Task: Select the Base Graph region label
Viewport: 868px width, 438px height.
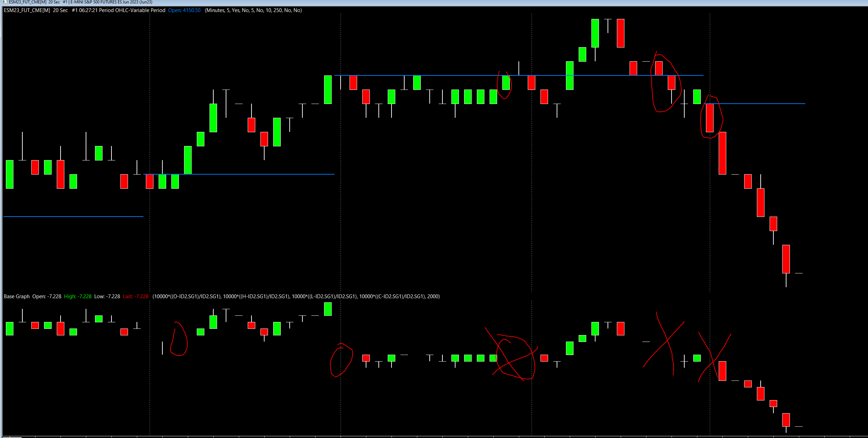Action: [17, 296]
